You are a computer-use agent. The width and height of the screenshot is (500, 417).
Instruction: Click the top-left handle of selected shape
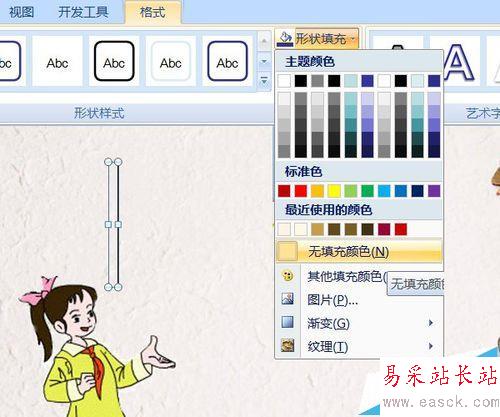tap(108, 162)
